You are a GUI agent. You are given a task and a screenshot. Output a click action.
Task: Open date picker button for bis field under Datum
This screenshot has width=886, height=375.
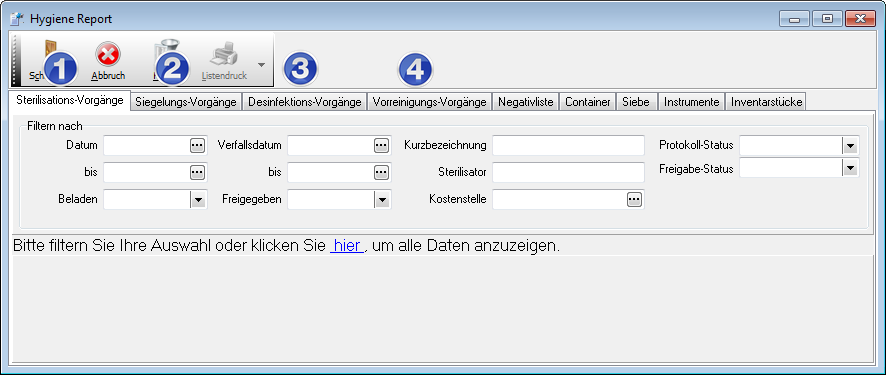click(197, 173)
